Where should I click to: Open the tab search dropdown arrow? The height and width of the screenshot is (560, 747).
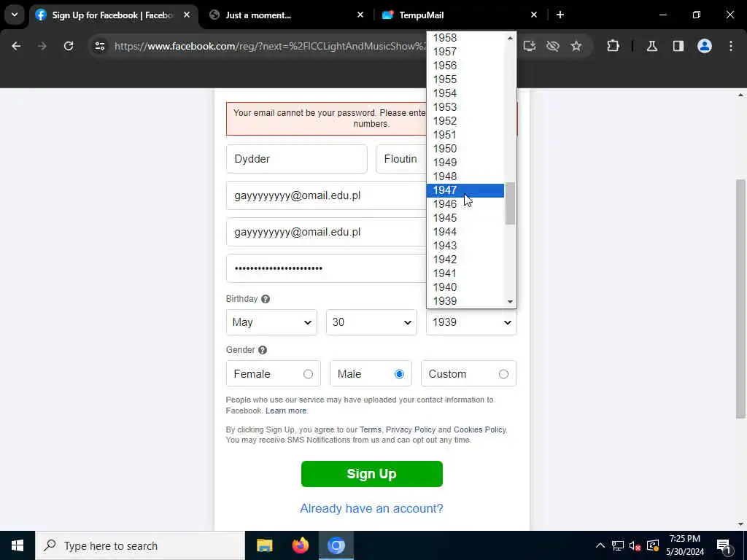pyautogui.click(x=15, y=15)
